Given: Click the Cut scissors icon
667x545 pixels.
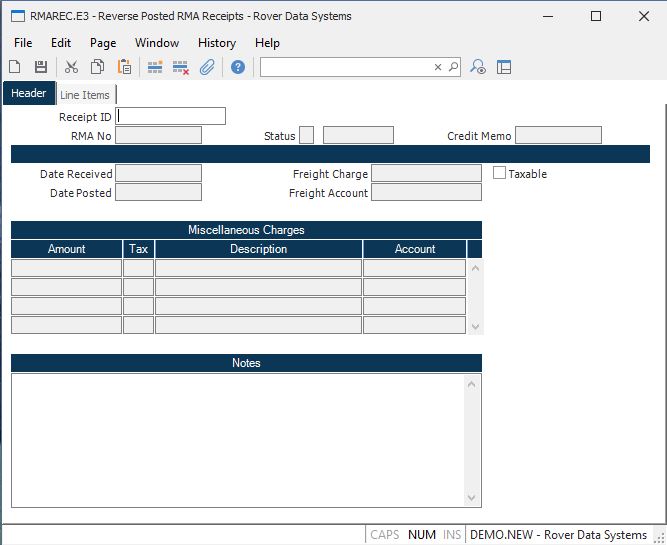Looking at the screenshot, I should click(x=71, y=67).
